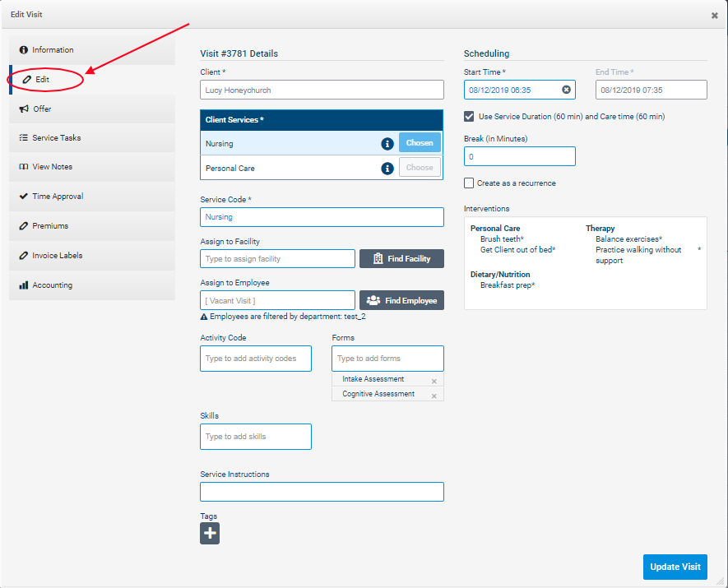Open the Skills selection field

(255, 437)
